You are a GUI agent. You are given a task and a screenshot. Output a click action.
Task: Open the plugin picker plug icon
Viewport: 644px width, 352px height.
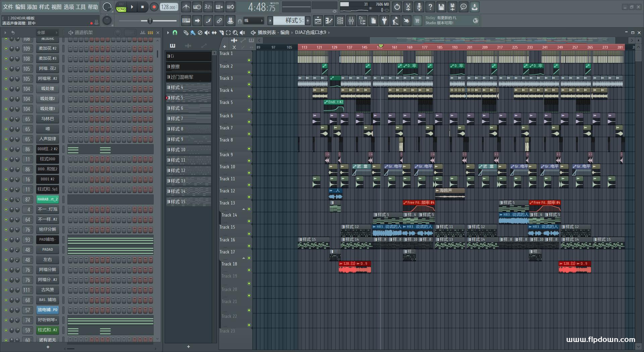coord(384,21)
